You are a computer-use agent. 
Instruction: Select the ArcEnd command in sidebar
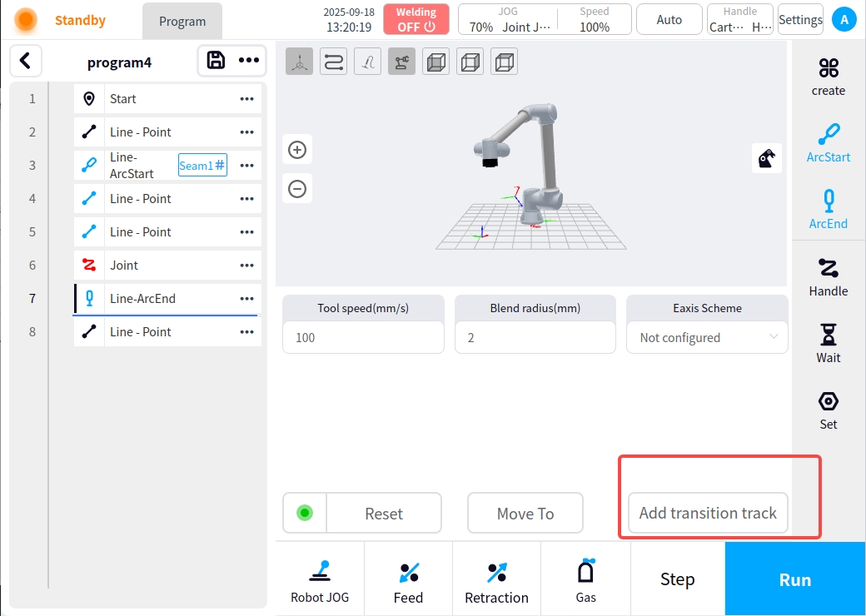829,208
